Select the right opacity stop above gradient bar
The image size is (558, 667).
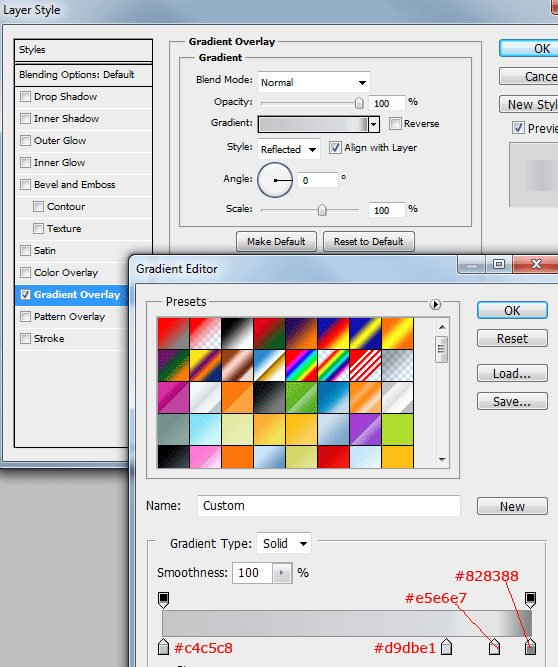[x=530, y=599]
